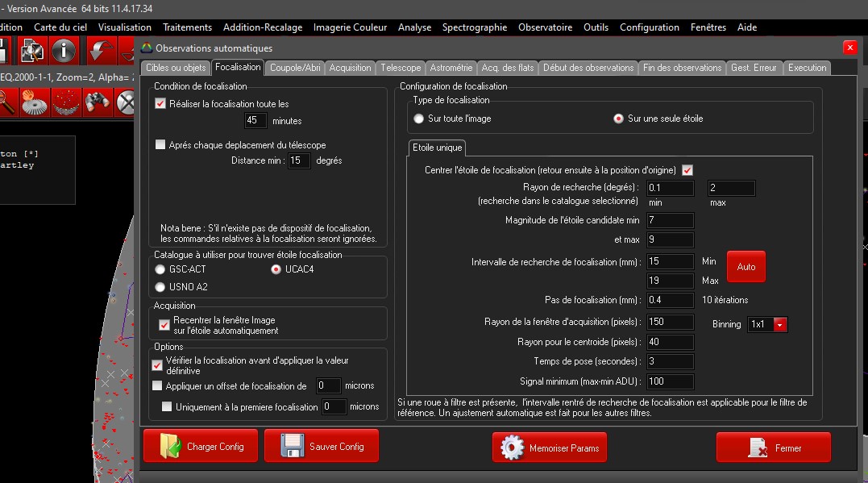Open the Spectrographie menu
The height and width of the screenshot is (483, 868).
click(x=474, y=27)
